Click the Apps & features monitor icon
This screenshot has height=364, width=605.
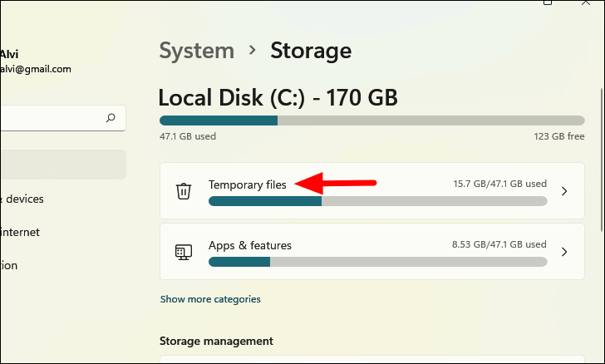pos(184,252)
